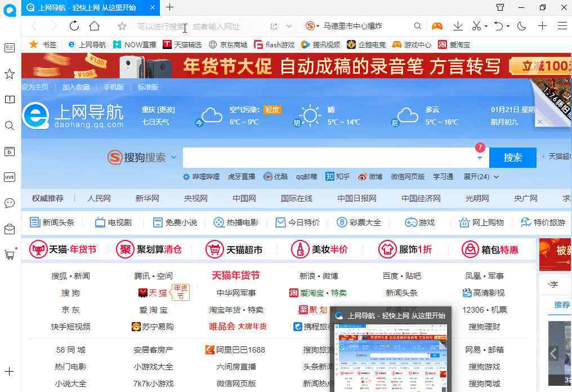Click 聚划算清仓 promo
The height and width of the screenshot is (392, 572).
pos(149,250)
